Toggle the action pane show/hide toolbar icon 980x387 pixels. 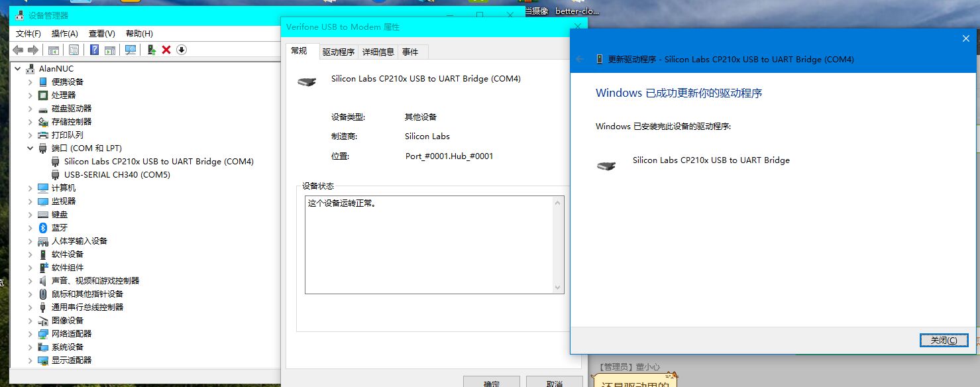click(x=110, y=50)
